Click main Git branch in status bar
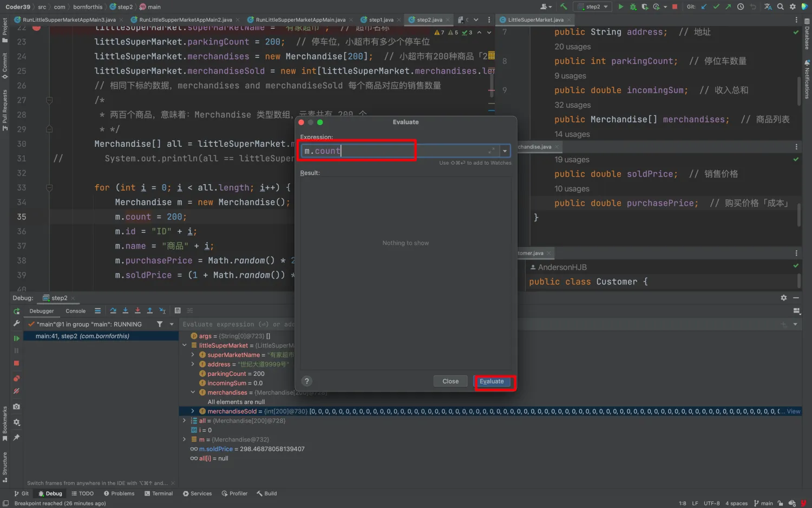 (763, 503)
